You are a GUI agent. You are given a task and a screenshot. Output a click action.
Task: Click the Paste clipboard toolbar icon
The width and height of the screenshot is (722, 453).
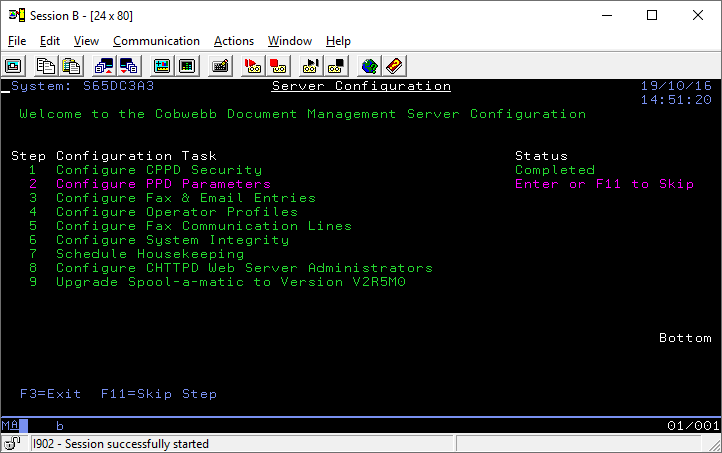[x=71, y=66]
